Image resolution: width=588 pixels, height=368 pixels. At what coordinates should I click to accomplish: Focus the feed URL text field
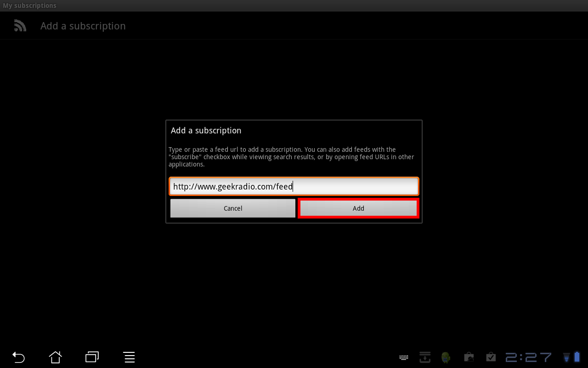click(294, 187)
